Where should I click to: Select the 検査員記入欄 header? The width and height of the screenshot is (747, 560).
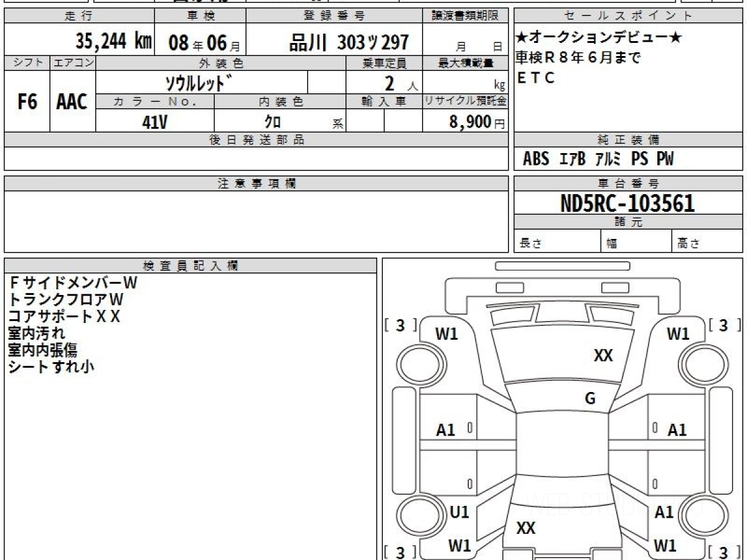(x=190, y=266)
